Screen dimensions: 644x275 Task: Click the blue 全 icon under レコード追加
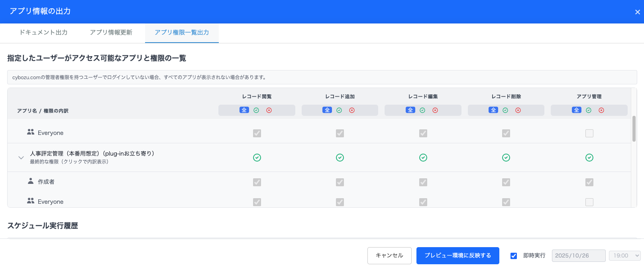[x=327, y=110]
